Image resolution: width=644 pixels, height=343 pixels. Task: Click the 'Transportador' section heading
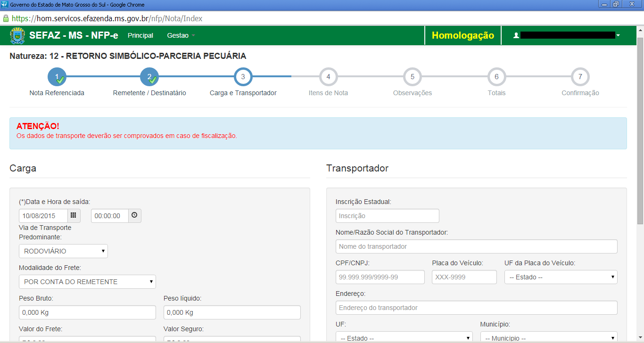coord(357,168)
